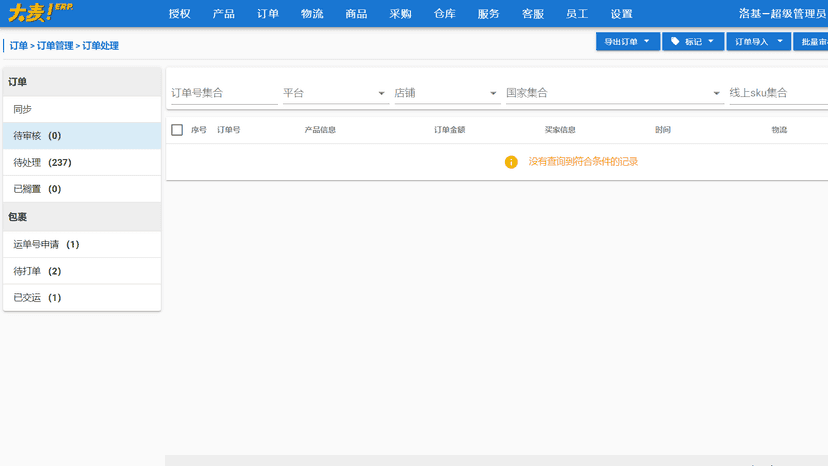Open the 采购 menu
Image resolution: width=828 pixels, height=466 pixels.
tap(400, 14)
